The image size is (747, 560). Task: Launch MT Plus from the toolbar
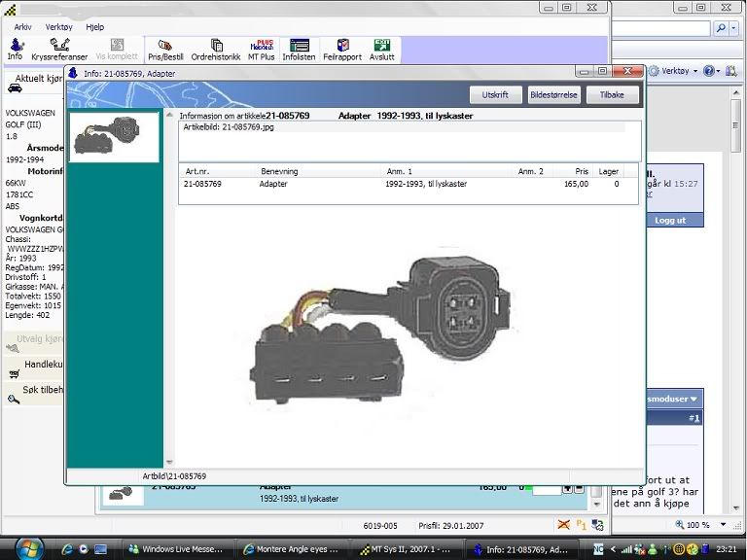tap(261, 50)
